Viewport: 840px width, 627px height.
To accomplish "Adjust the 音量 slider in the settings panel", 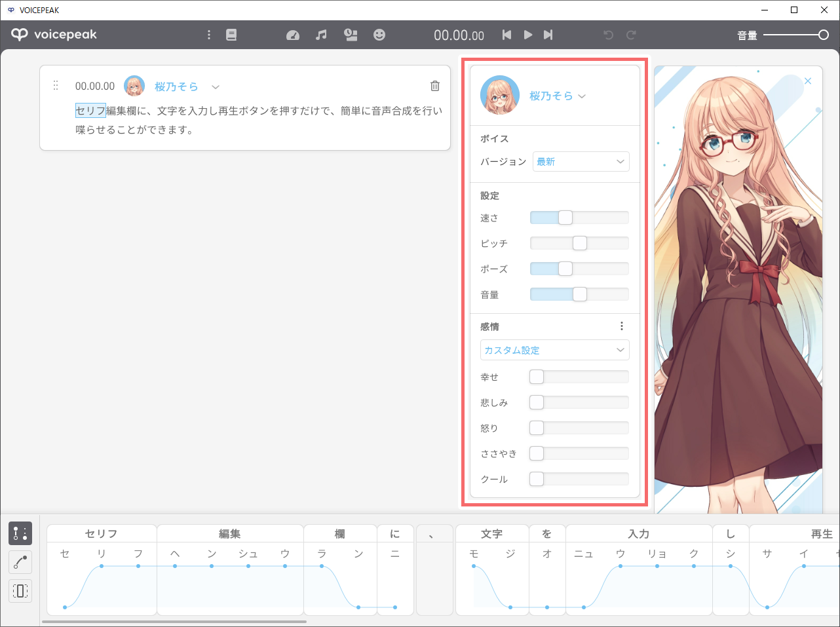I will click(579, 294).
